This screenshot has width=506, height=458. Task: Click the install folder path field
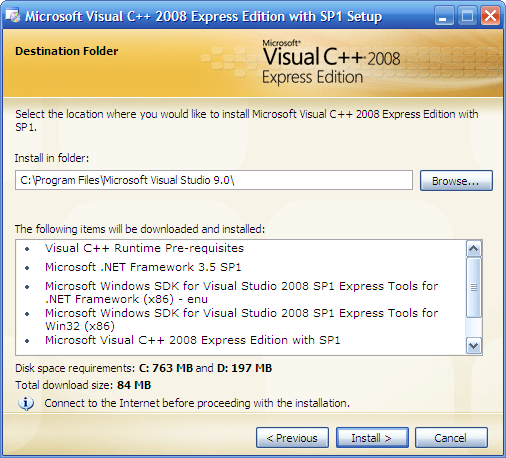tap(214, 180)
